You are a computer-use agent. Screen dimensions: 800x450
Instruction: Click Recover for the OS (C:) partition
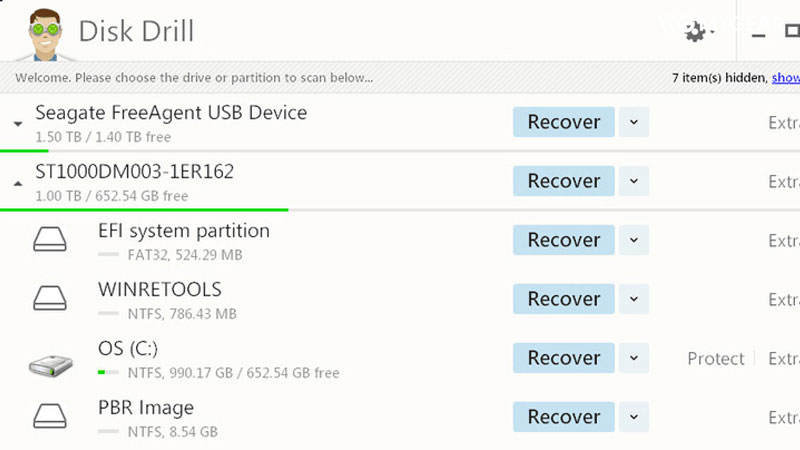564,358
